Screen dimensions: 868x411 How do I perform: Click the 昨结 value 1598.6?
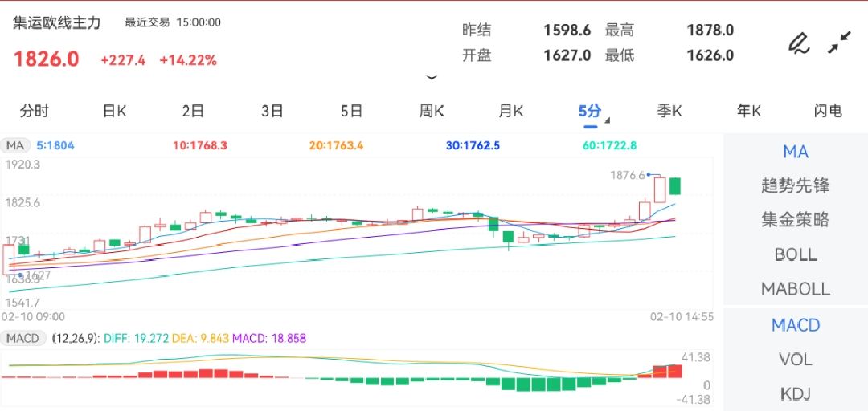[x=567, y=30]
